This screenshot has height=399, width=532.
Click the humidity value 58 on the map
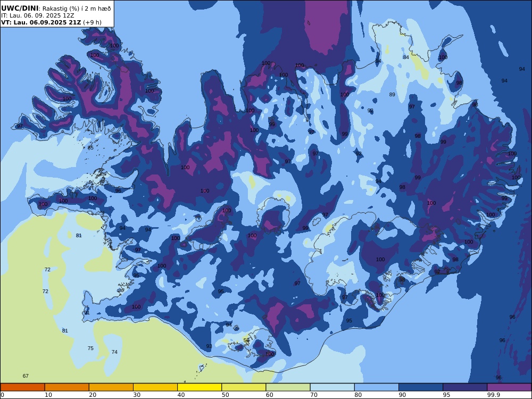coord(246,340)
